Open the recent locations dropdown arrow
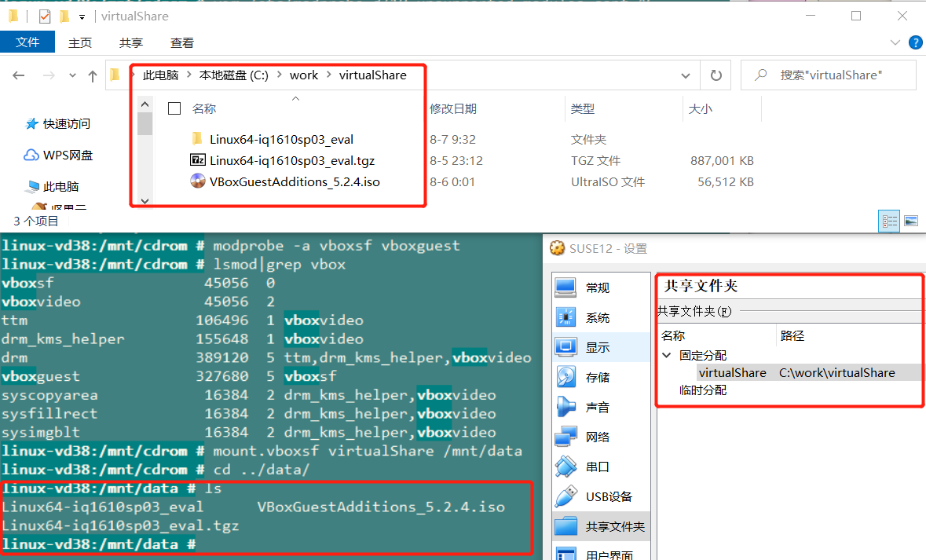 pyautogui.click(x=72, y=75)
